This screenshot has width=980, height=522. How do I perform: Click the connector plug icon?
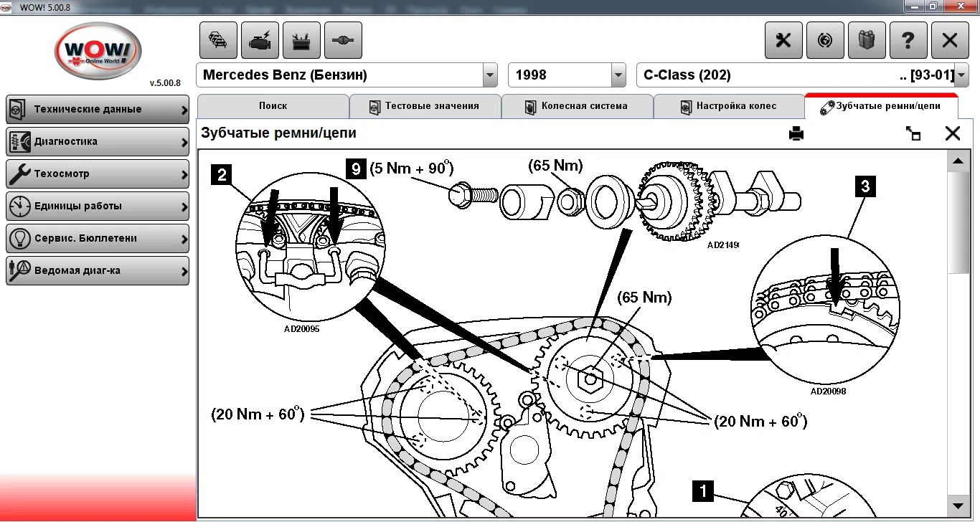point(343,41)
